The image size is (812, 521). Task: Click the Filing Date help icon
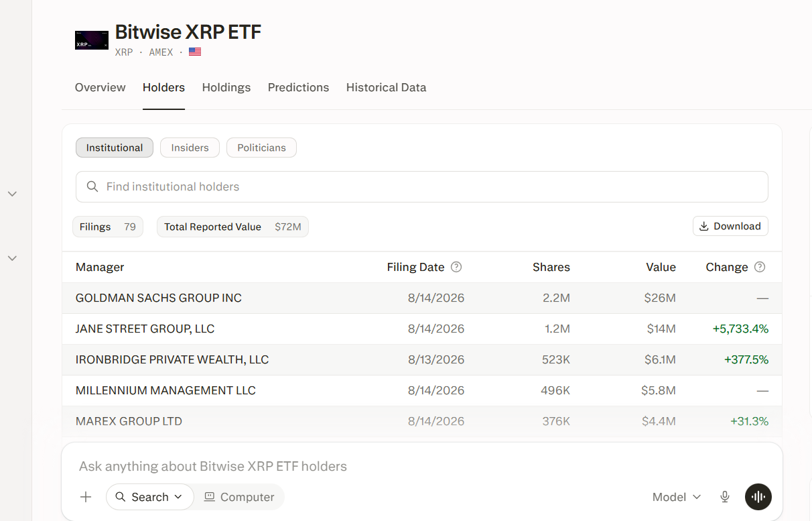(x=456, y=267)
